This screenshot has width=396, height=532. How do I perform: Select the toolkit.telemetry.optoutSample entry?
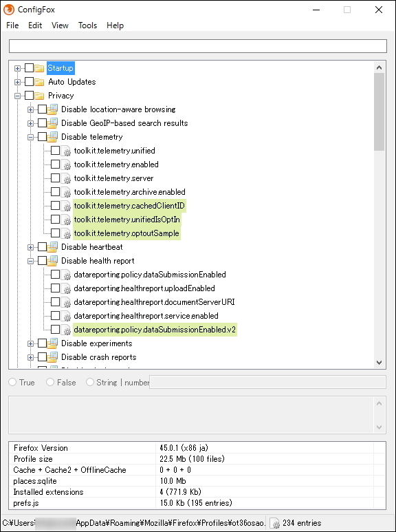126,233
